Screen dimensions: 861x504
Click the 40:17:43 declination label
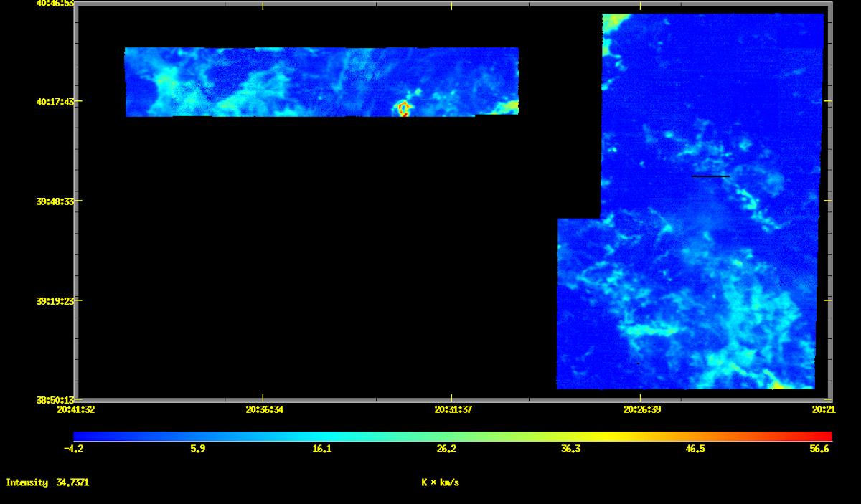pos(55,102)
